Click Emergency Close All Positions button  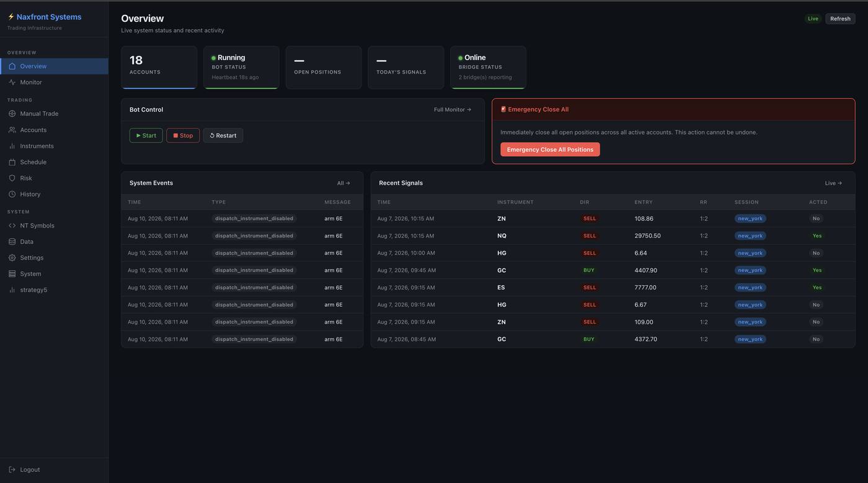[550, 149]
